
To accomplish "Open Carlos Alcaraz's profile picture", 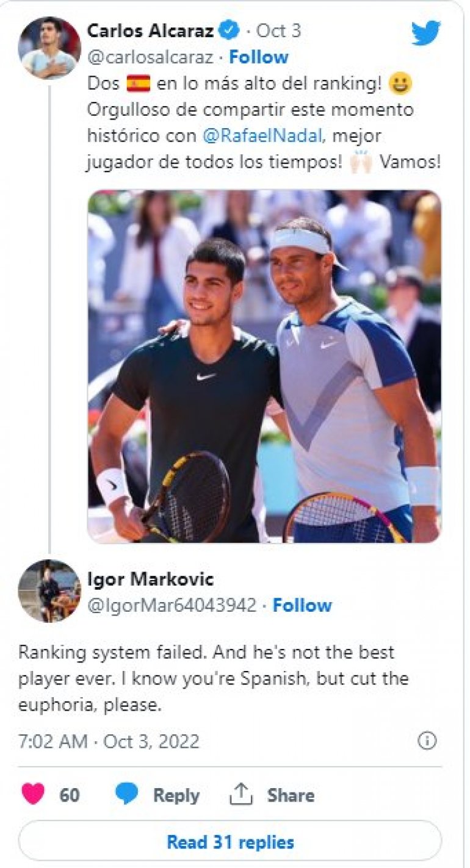I will [49, 48].
